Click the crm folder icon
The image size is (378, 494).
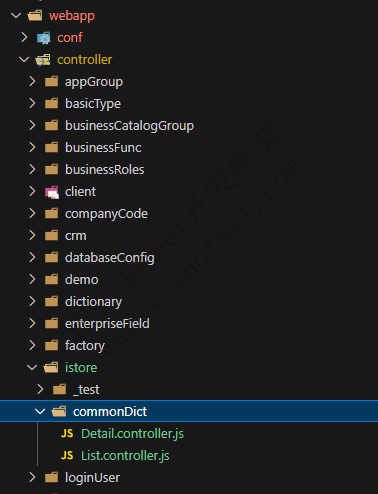(x=51, y=235)
